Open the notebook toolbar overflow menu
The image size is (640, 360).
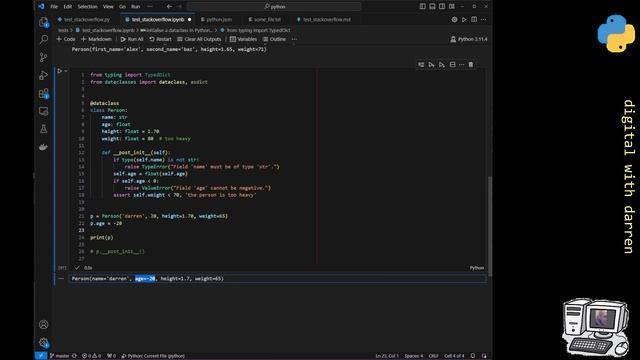(x=294, y=39)
